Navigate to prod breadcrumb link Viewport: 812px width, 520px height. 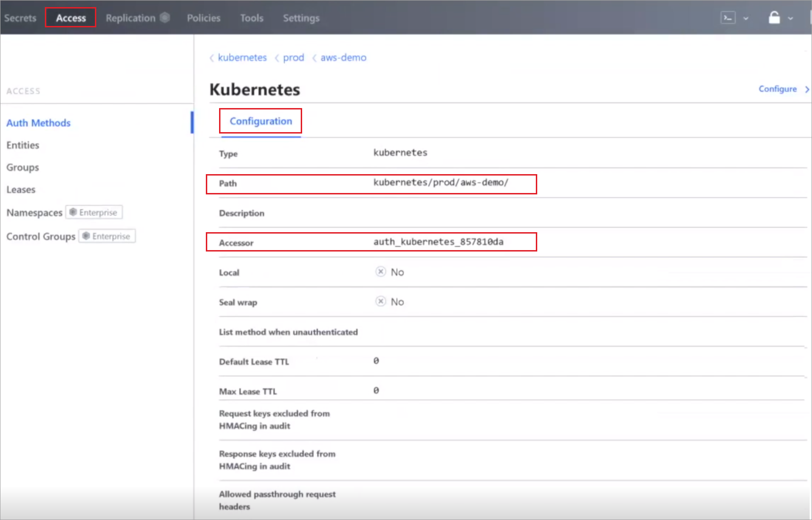294,58
